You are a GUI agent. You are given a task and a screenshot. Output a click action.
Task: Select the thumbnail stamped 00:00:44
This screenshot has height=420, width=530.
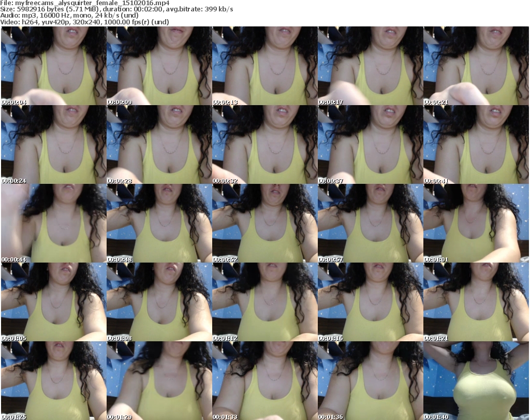(54, 223)
